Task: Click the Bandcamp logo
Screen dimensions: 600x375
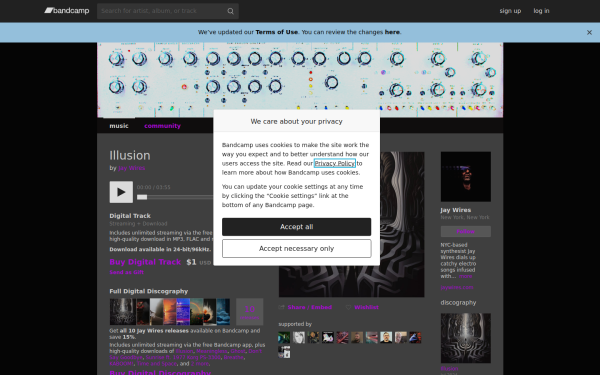Action: [67, 11]
